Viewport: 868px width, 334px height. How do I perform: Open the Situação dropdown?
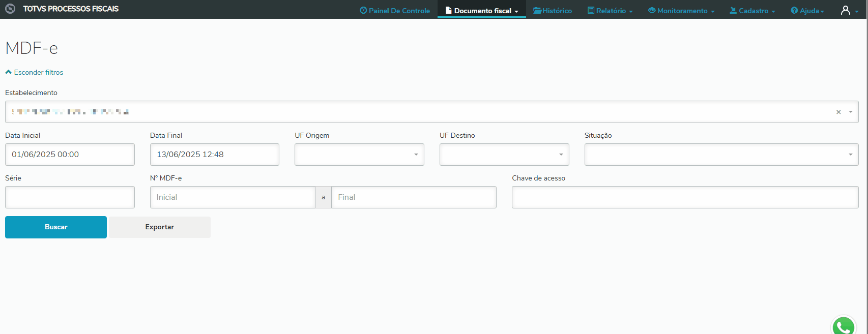pyautogui.click(x=721, y=155)
